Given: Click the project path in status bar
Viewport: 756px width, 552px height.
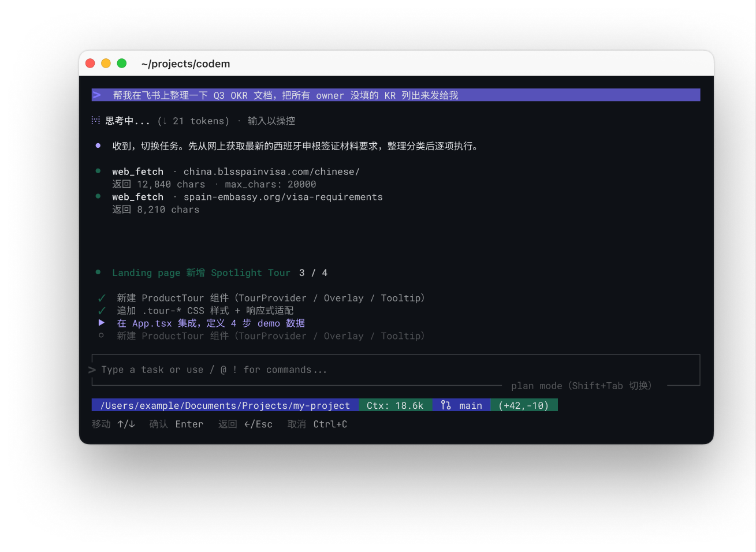Looking at the screenshot, I should pyautogui.click(x=225, y=405).
